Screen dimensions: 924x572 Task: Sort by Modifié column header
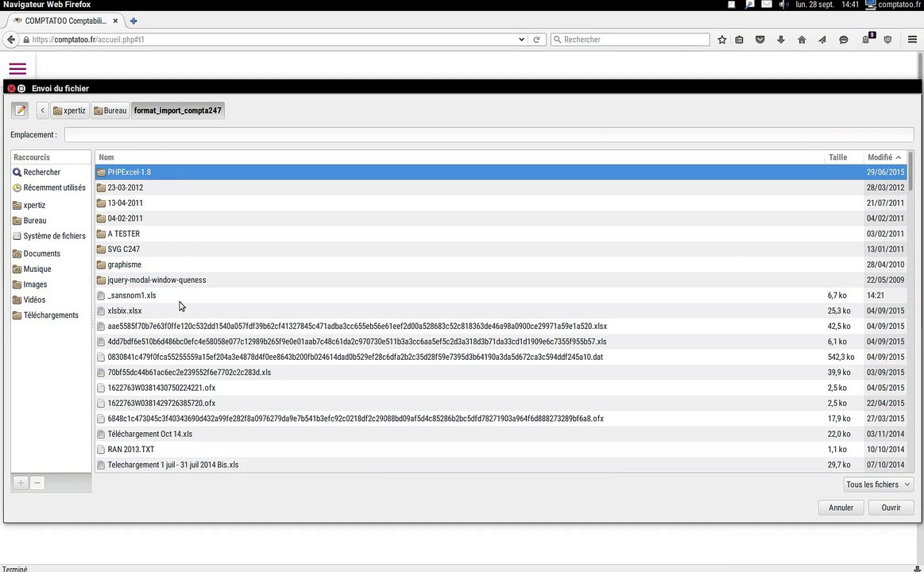tap(884, 157)
